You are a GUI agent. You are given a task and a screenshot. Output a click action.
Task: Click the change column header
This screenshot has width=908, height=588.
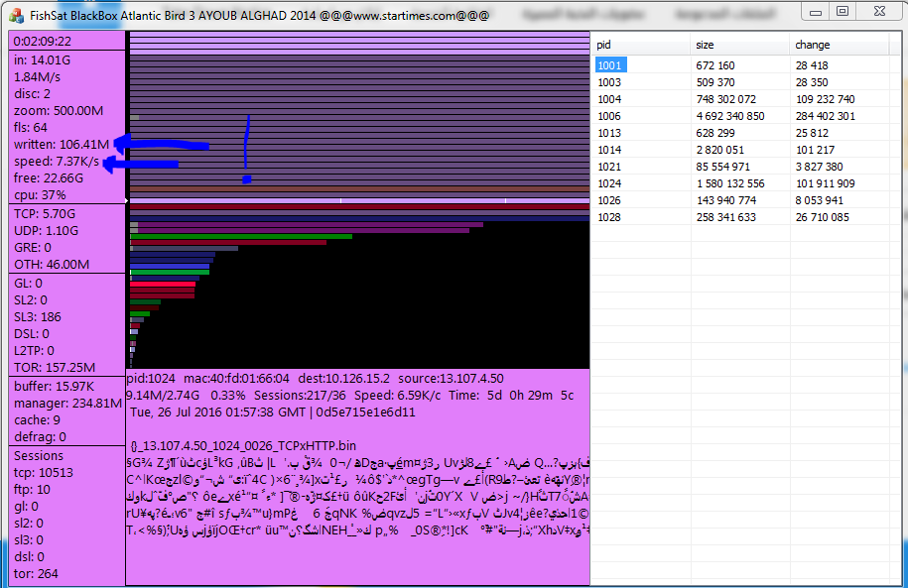click(843, 45)
